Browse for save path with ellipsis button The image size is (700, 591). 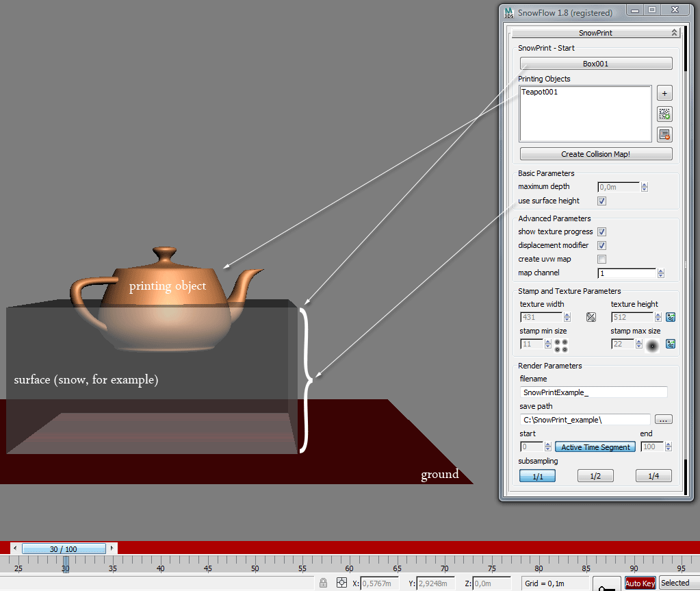coord(664,420)
